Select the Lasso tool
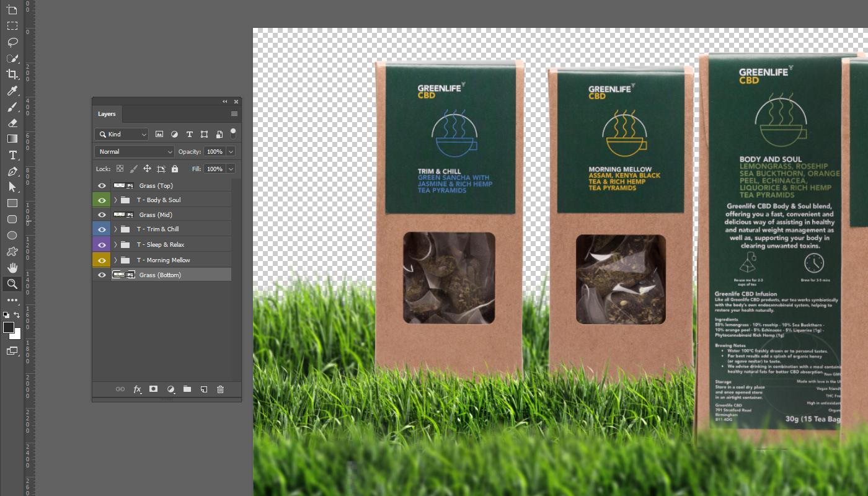This screenshot has width=868, height=496. pyautogui.click(x=12, y=42)
